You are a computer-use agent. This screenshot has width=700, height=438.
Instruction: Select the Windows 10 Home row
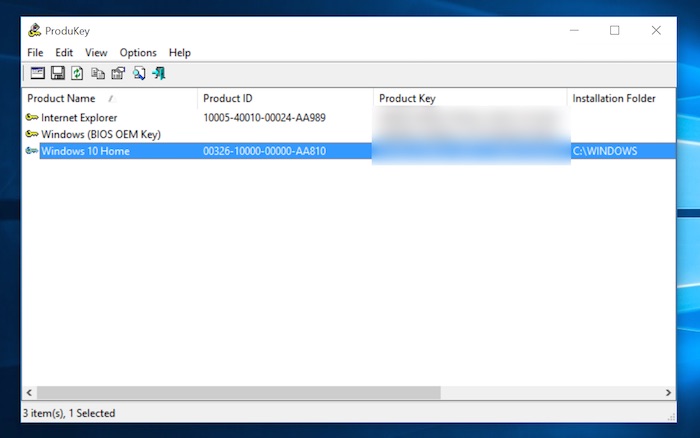click(x=348, y=151)
